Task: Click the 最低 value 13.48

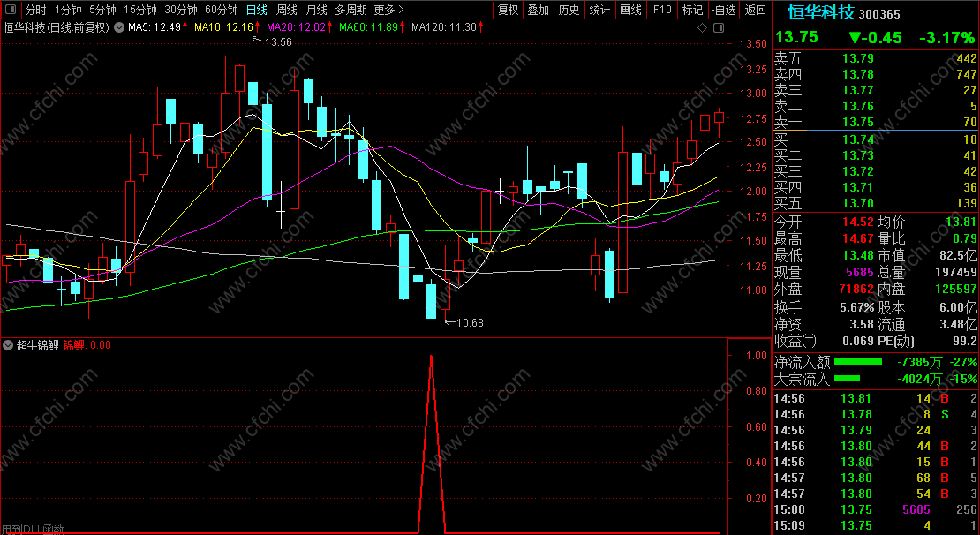Action: point(858,256)
